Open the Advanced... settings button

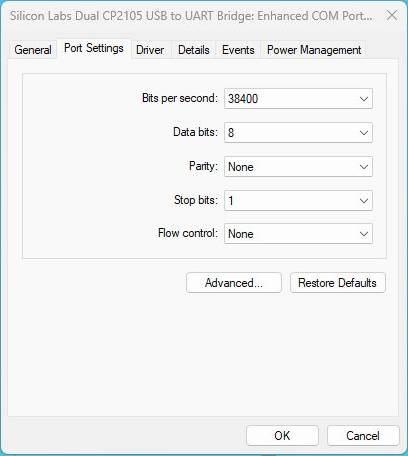234,283
